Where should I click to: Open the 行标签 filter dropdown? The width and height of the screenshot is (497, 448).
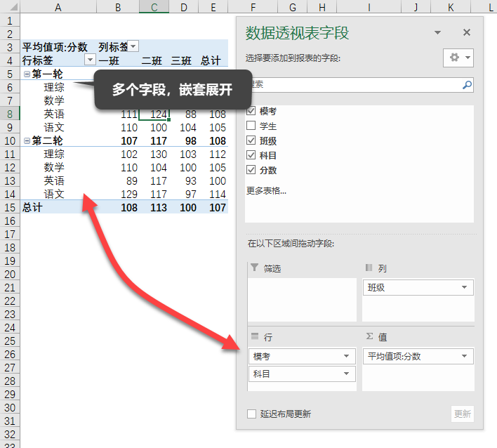pyautogui.click(x=89, y=60)
